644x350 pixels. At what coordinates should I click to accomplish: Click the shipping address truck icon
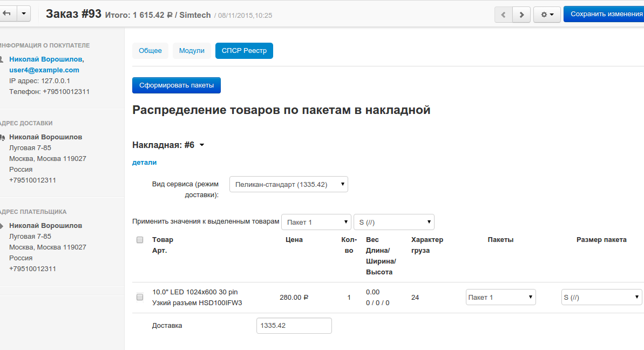[x=2, y=138]
